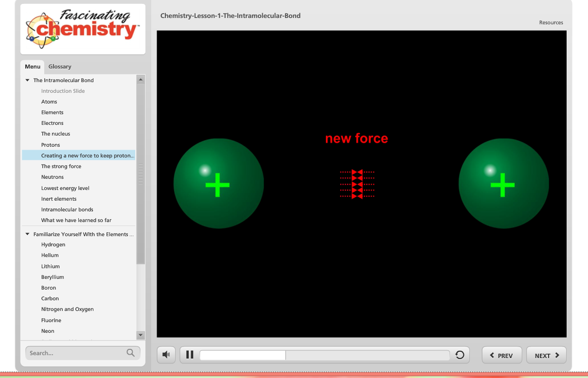
Task: Open the Hydrogen slide
Action: [53, 244]
